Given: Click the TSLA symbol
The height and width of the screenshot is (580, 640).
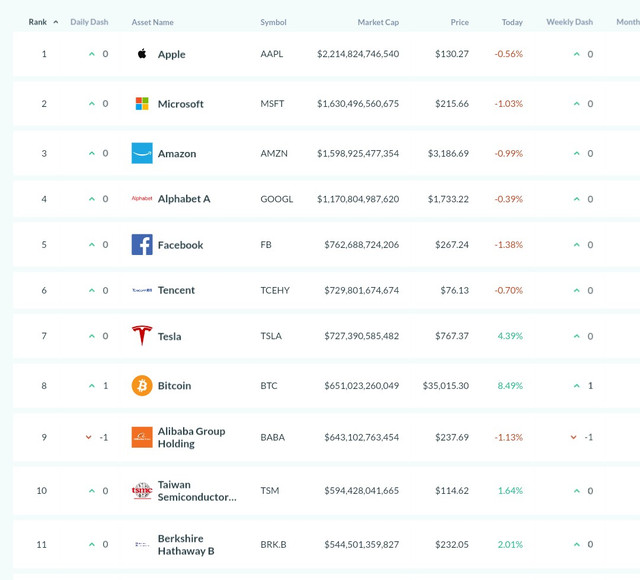Looking at the screenshot, I should (x=271, y=336).
